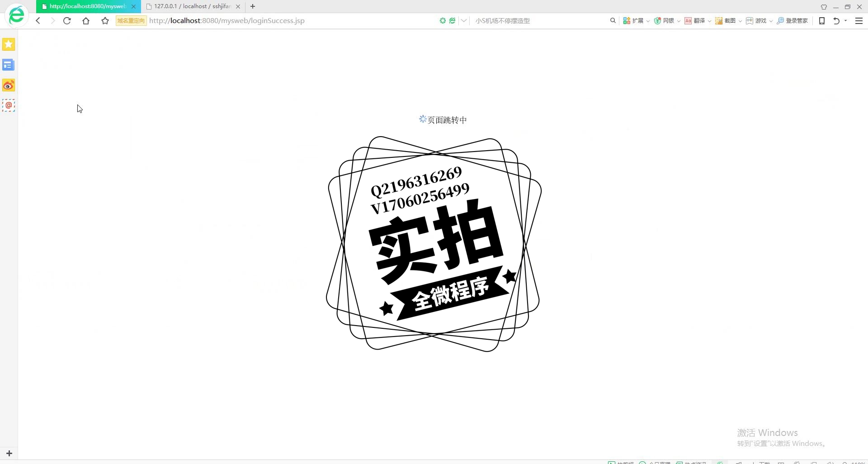Expand the 扩展 dropdown arrow
868x464 pixels.
click(x=648, y=21)
